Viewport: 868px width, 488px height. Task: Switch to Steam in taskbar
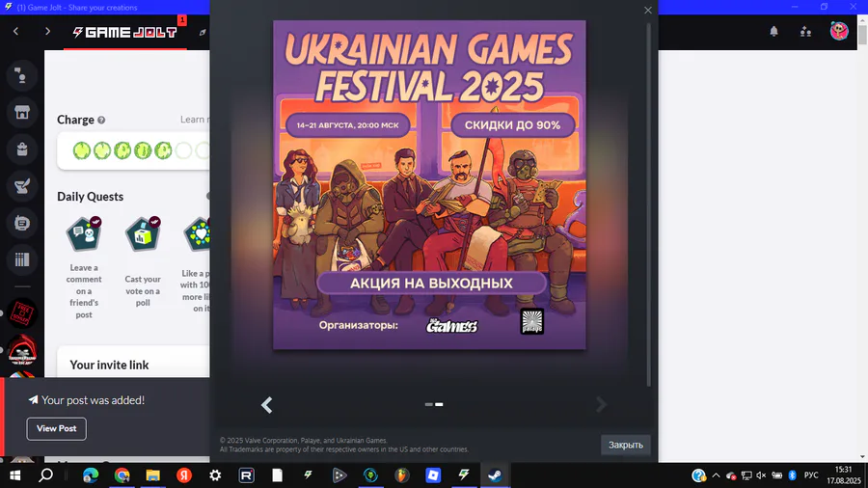click(x=495, y=475)
